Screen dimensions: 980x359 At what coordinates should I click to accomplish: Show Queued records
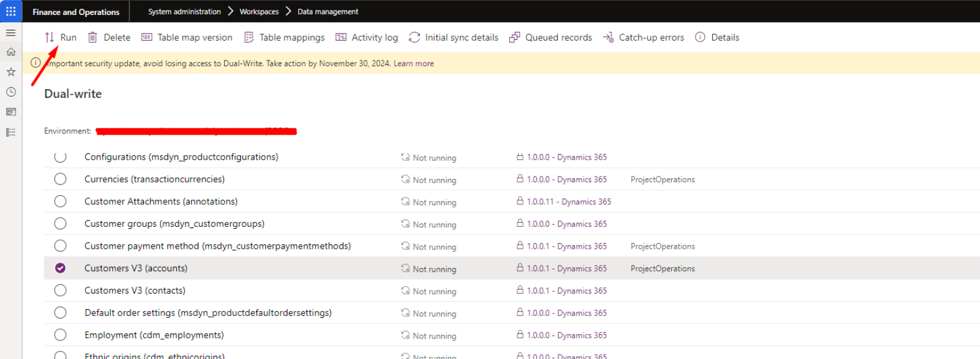(x=550, y=37)
